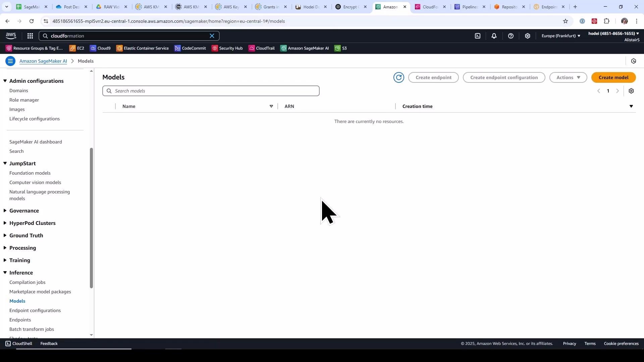Go to previous page of models
This screenshot has height=362, width=644.
599,91
